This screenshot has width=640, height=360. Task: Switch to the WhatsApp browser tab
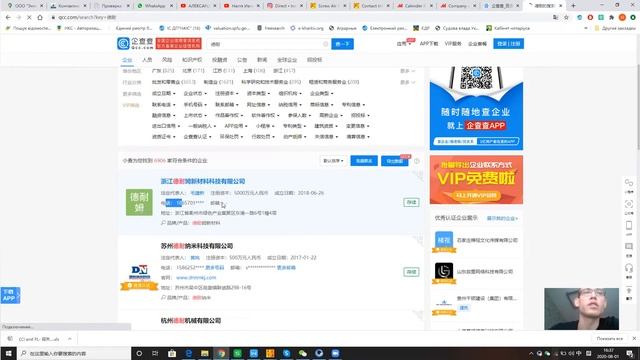(155, 6)
